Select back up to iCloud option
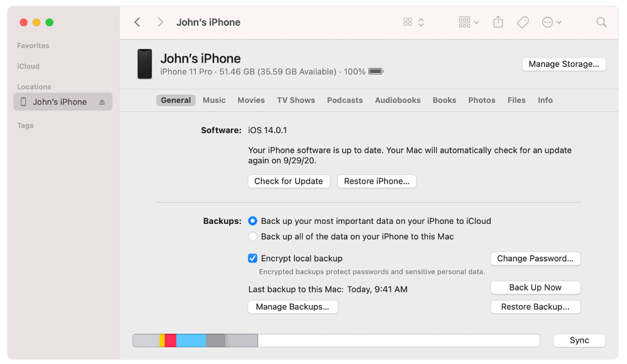 coord(252,221)
